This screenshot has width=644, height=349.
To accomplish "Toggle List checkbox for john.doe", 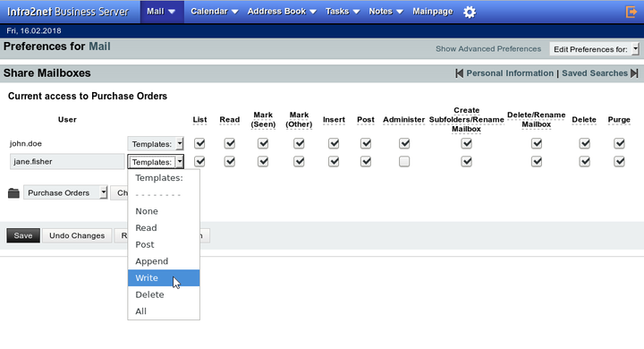I will pyautogui.click(x=199, y=143).
